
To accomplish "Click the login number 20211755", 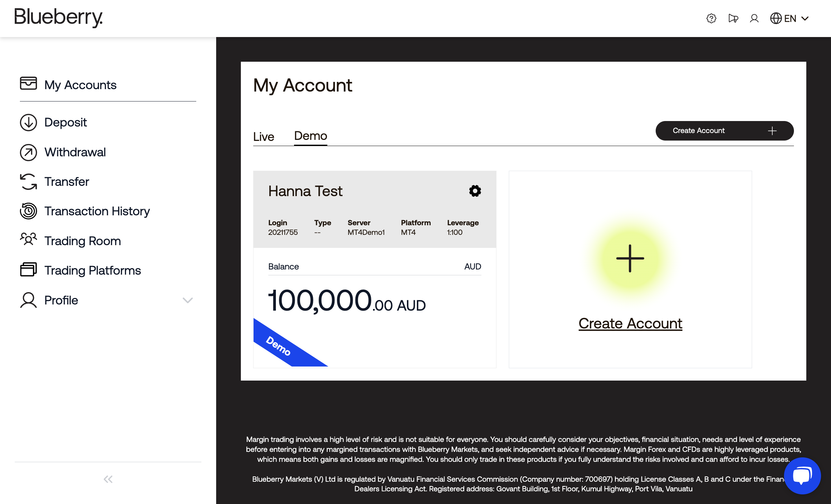I will pos(283,232).
